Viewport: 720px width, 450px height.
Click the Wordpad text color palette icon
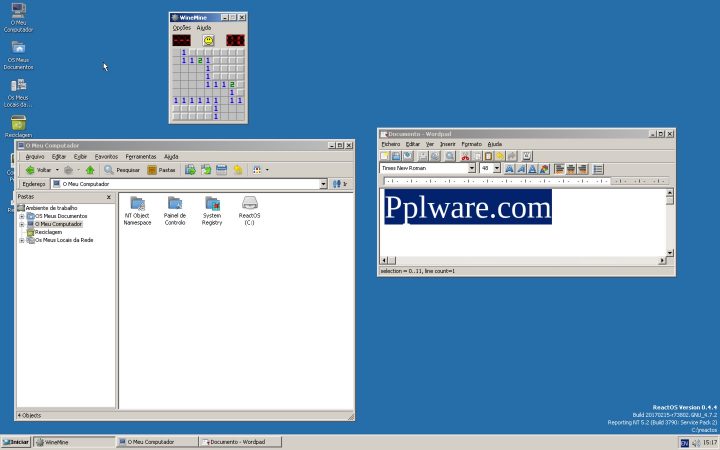544,169
